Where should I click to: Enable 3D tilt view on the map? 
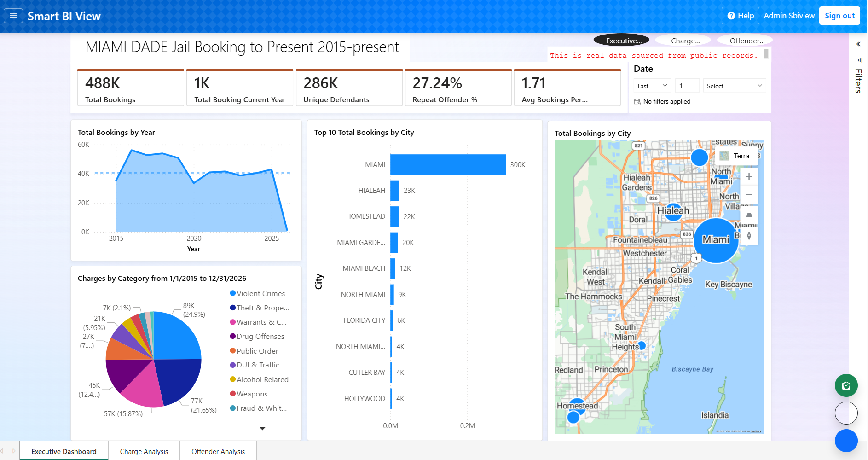[749, 215]
